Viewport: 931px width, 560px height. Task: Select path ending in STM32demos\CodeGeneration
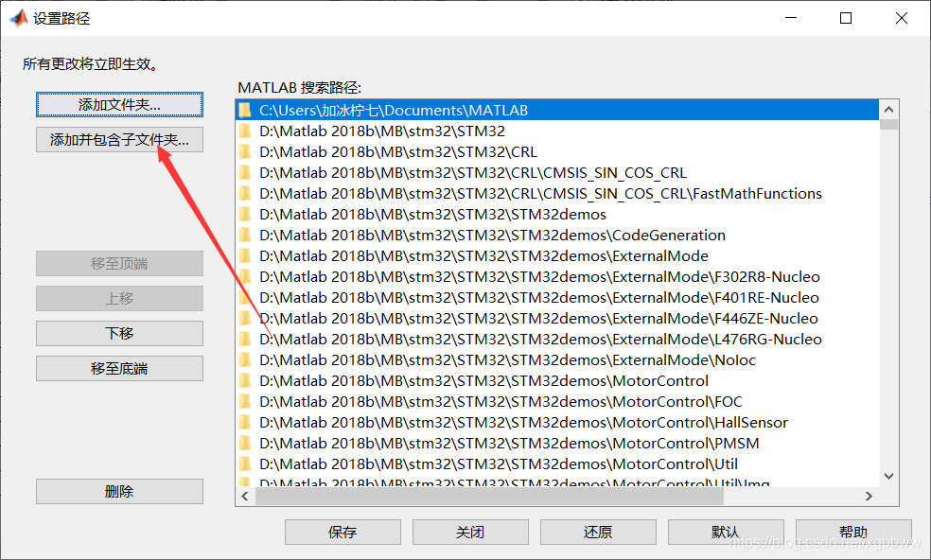[x=557, y=235]
